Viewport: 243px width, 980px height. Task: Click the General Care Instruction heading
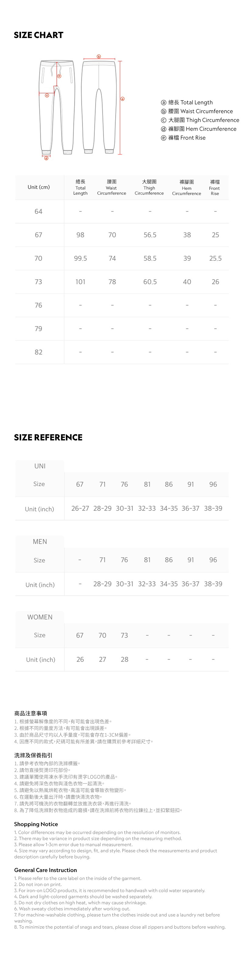point(46,870)
